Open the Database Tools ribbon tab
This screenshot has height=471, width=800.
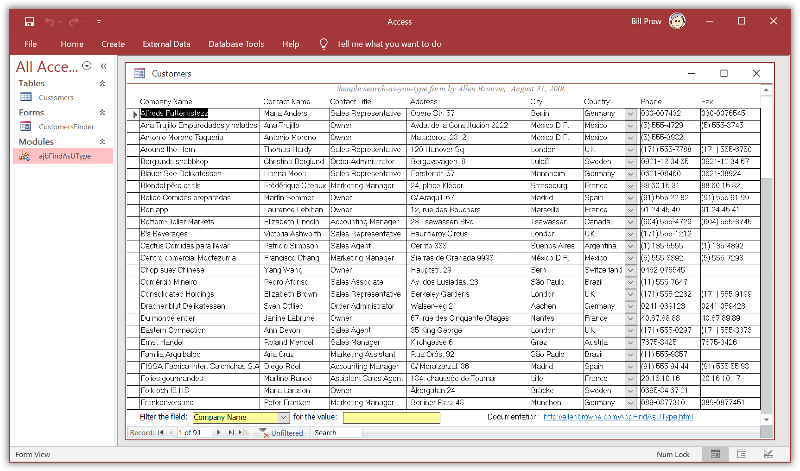236,44
